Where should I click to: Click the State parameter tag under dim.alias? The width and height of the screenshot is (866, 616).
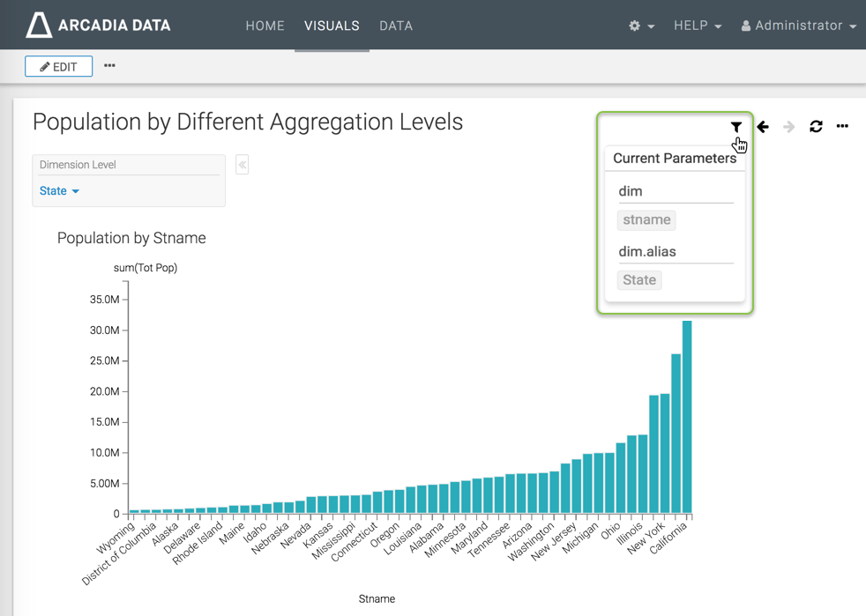[x=639, y=280]
